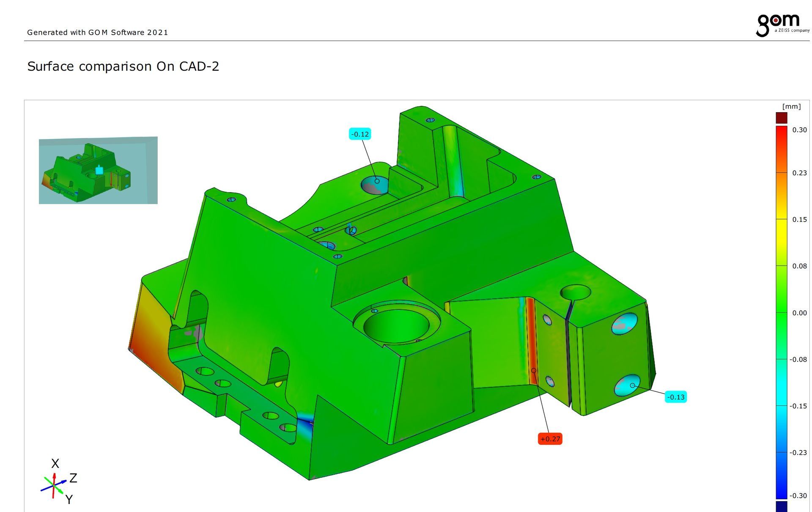Click 'Generated with GOM Software 2021' header text

pyautogui.click(x=98, y=32)
